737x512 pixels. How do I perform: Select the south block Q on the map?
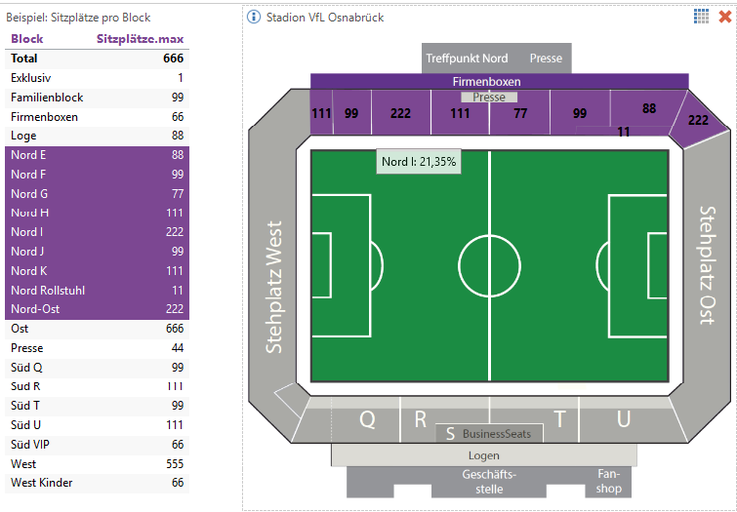tap(366, 419)
